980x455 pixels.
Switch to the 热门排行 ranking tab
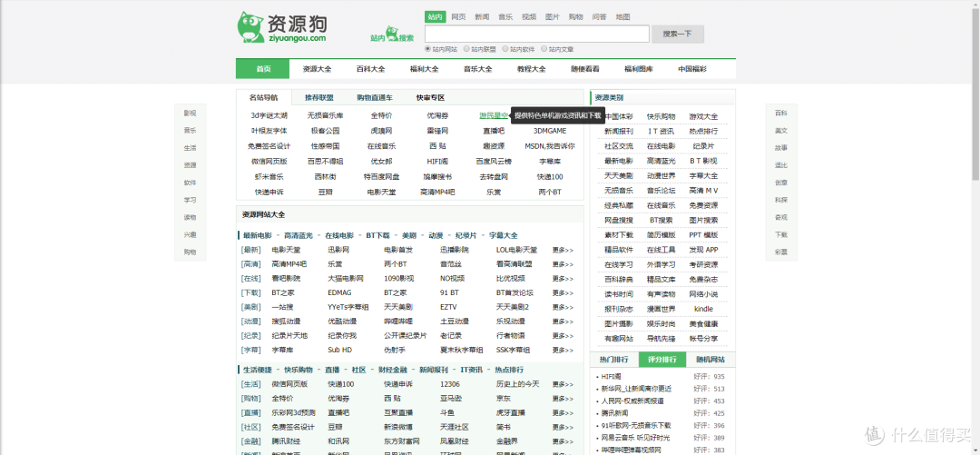(x=613, y=360)
